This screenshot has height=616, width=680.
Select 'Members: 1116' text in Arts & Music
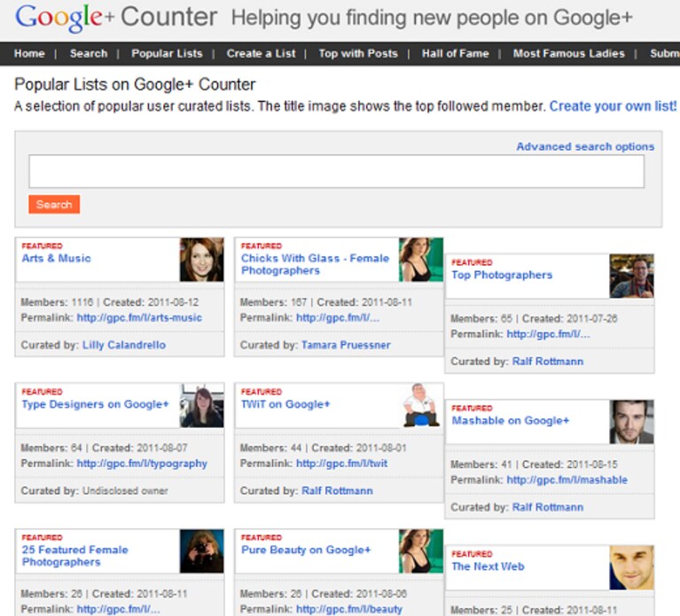57,302
